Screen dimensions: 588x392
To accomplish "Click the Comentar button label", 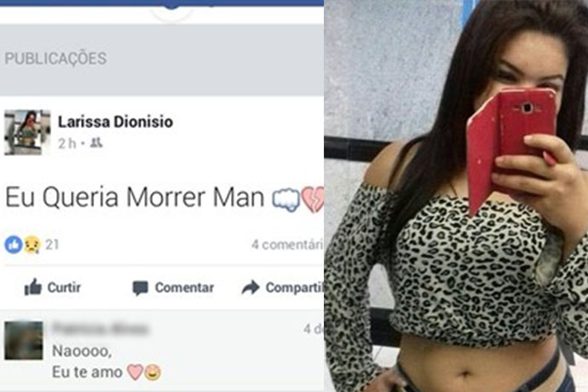I will point(184,288).
